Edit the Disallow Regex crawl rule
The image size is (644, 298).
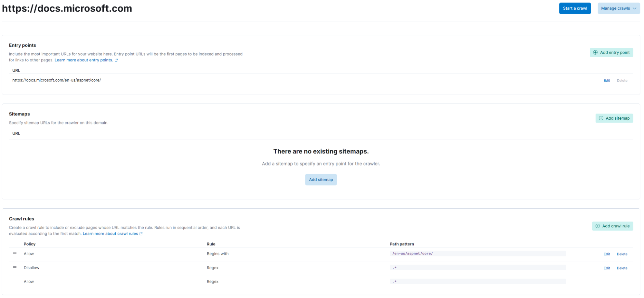607,268
